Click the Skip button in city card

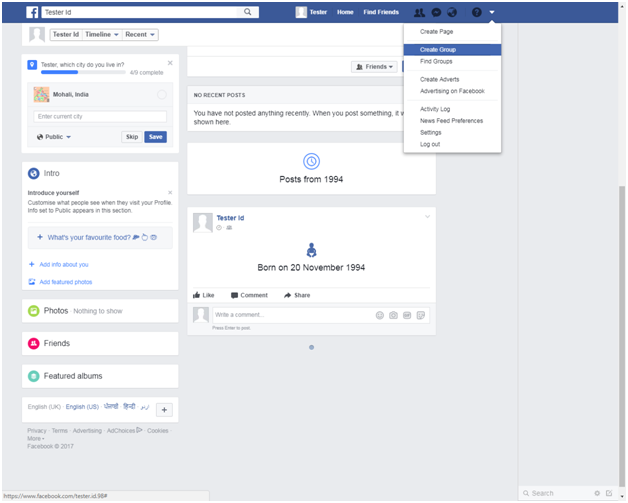coord(132,137)
